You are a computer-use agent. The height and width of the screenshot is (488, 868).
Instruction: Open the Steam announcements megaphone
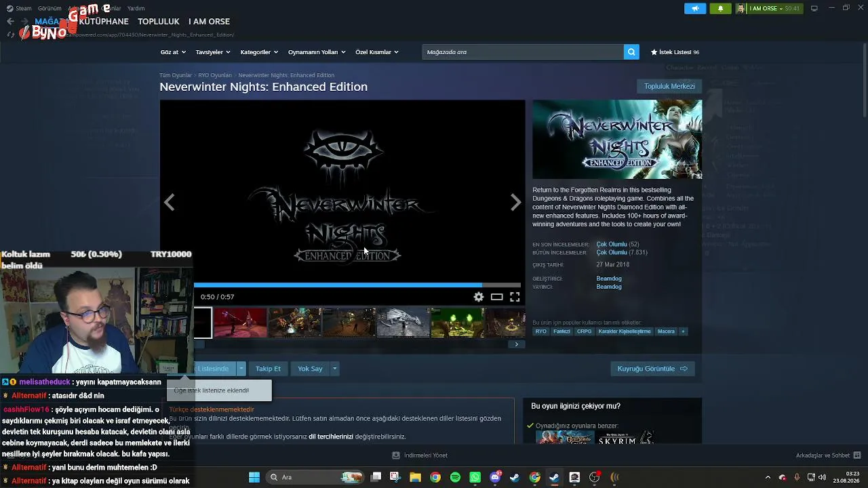695,8
